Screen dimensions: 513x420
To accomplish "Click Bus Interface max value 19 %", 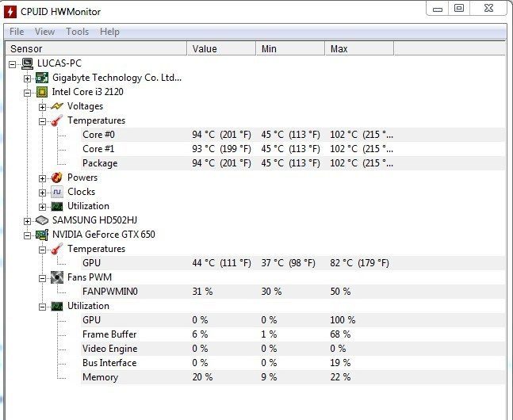I will [340, 363].
